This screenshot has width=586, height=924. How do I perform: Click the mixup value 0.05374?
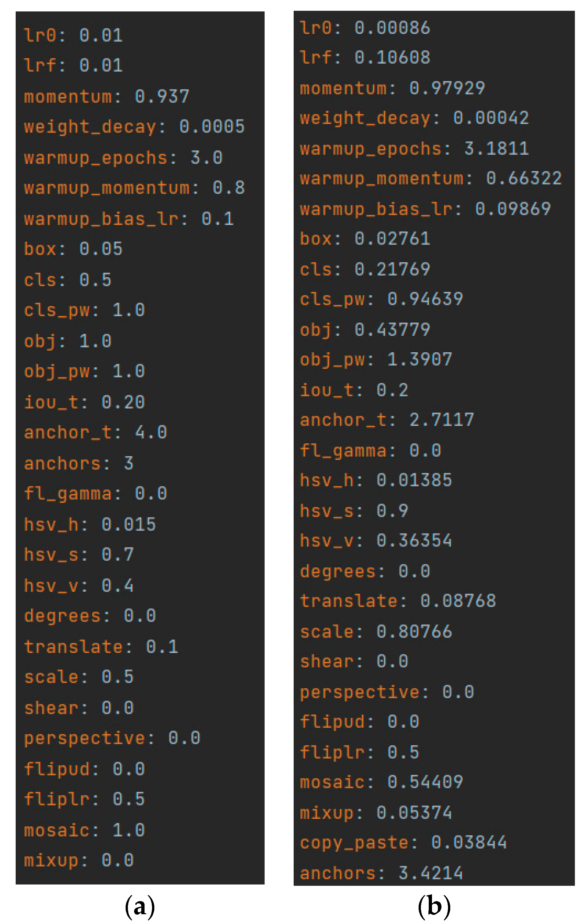coord(414,813)
